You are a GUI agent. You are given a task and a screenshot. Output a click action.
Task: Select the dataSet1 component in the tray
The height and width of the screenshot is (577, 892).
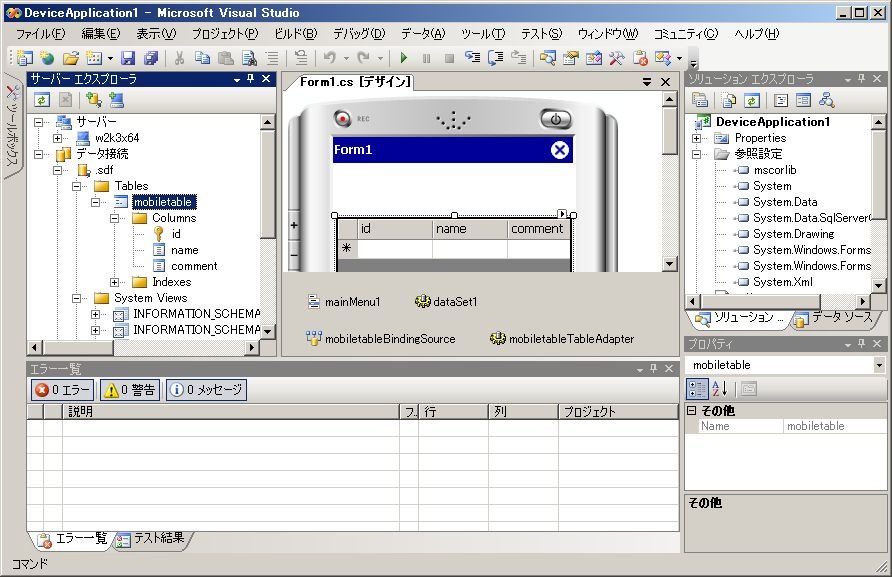446,302
